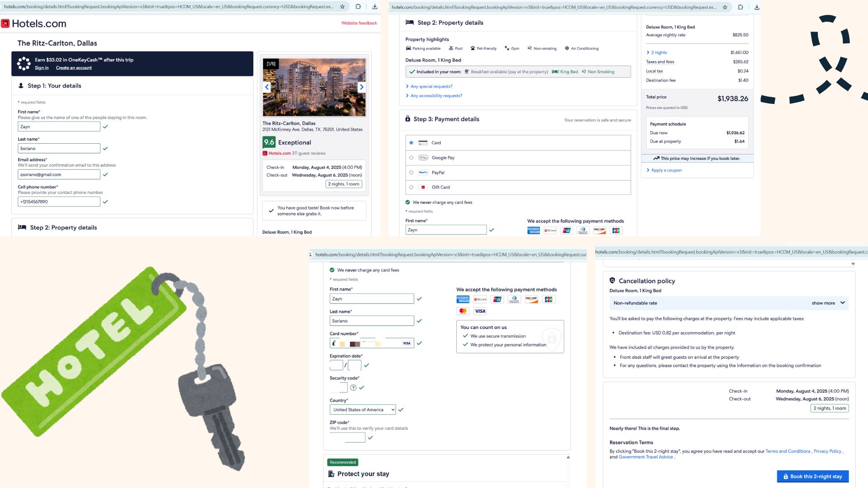The height and width of the screenshot is (488, 868).
Task: Click the expiration month box before the slash
Action: pos(336,365)
